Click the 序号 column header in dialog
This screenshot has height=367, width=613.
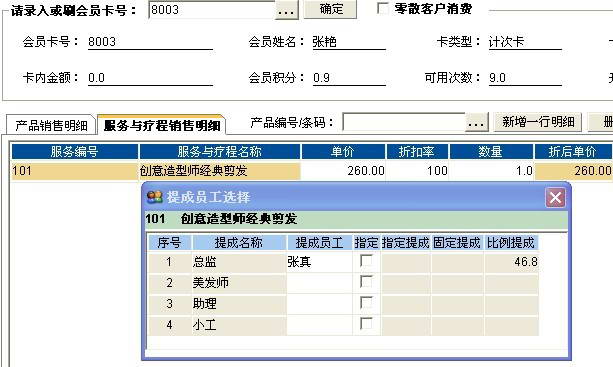[169, 243]
